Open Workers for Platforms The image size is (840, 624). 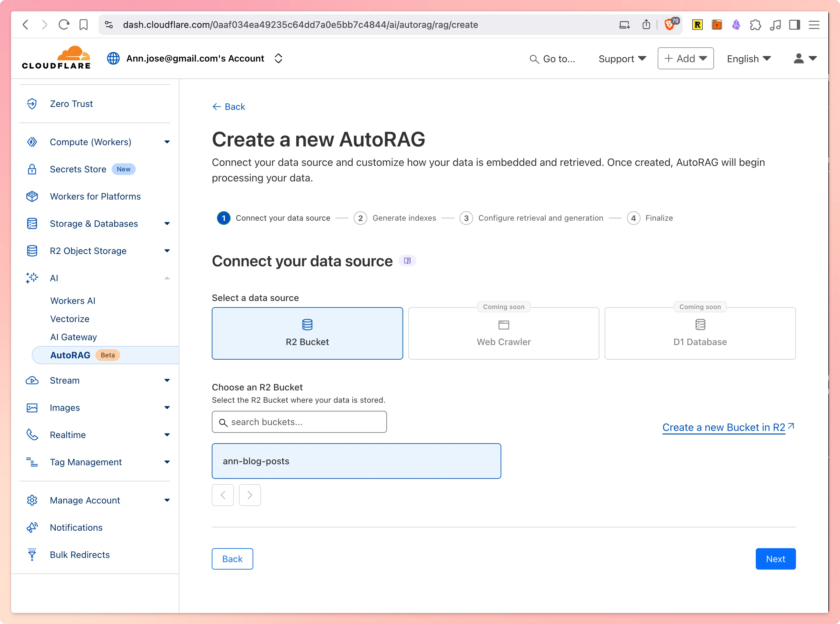[x=95, y=196]
